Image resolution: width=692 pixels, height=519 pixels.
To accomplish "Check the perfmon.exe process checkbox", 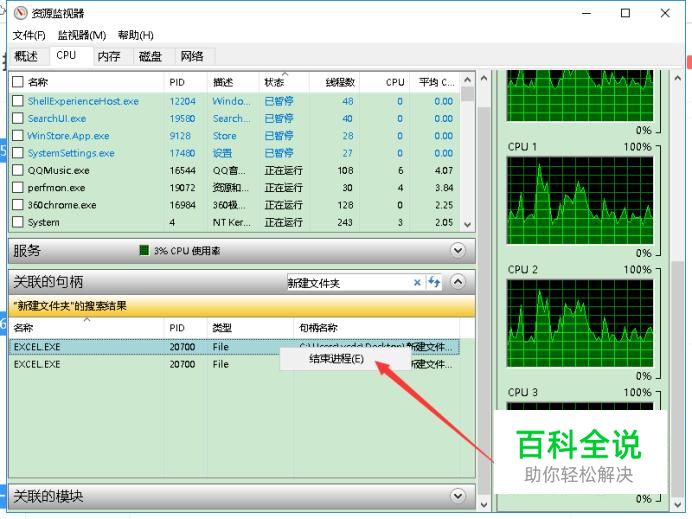I will 18,188.
